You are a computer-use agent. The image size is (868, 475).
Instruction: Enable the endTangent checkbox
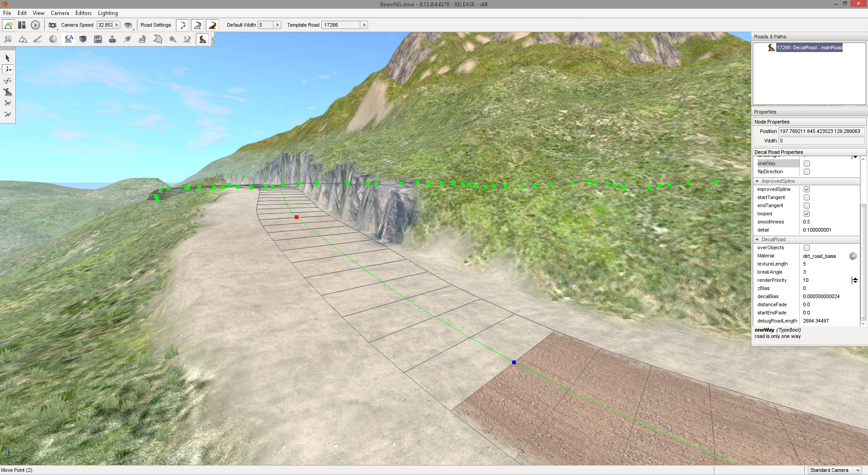(807, 206)
